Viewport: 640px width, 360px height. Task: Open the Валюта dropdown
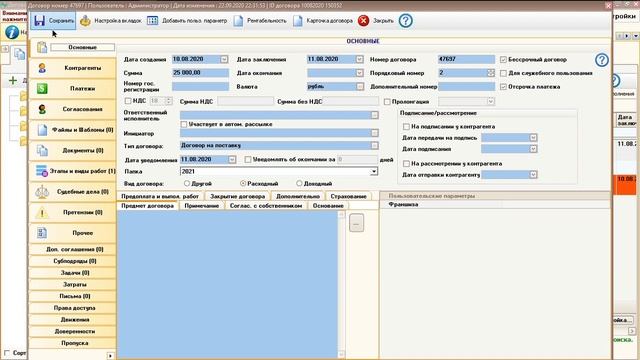(x=360, y=87)
